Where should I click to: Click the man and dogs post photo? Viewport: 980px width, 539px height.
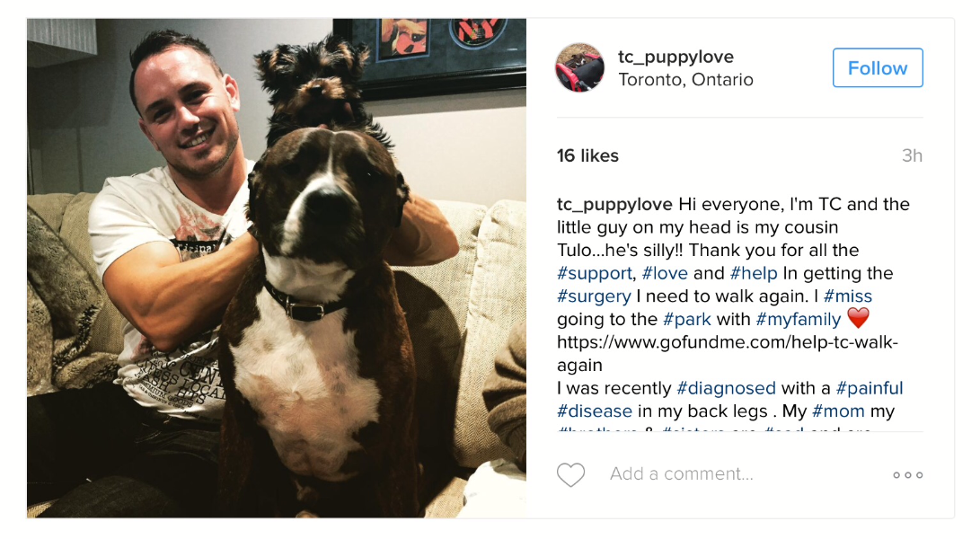[277, 269]
